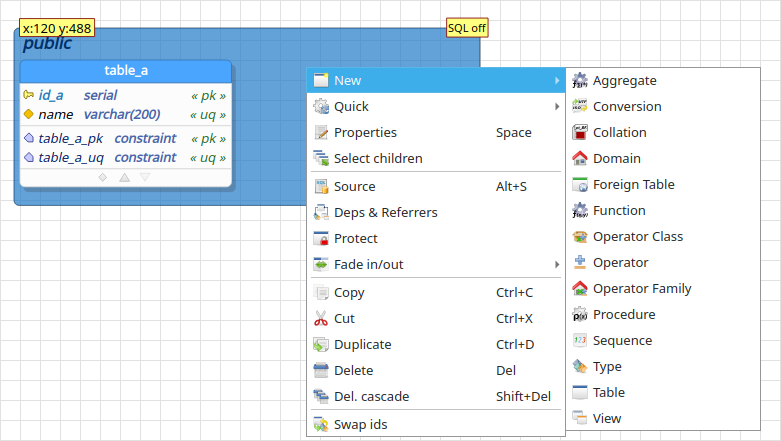781x441 pixels.
Task: Click table_a's up triangle page button
Action: pos(125,177)
